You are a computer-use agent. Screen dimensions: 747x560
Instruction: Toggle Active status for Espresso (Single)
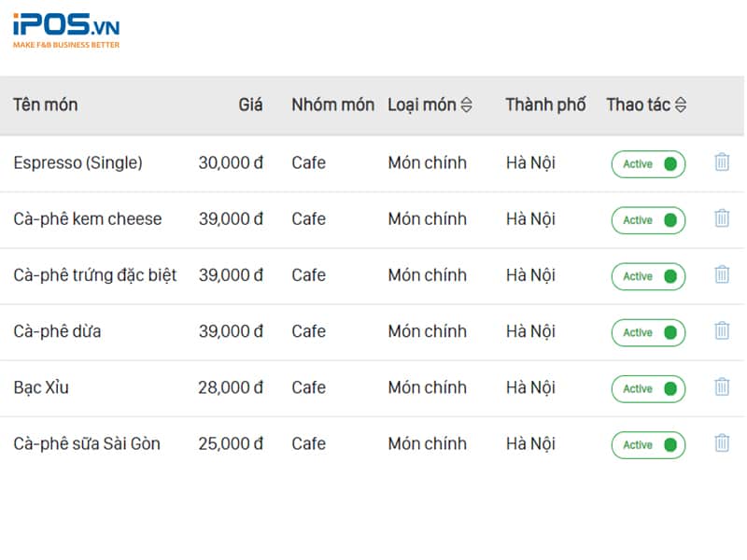(648, 164)
